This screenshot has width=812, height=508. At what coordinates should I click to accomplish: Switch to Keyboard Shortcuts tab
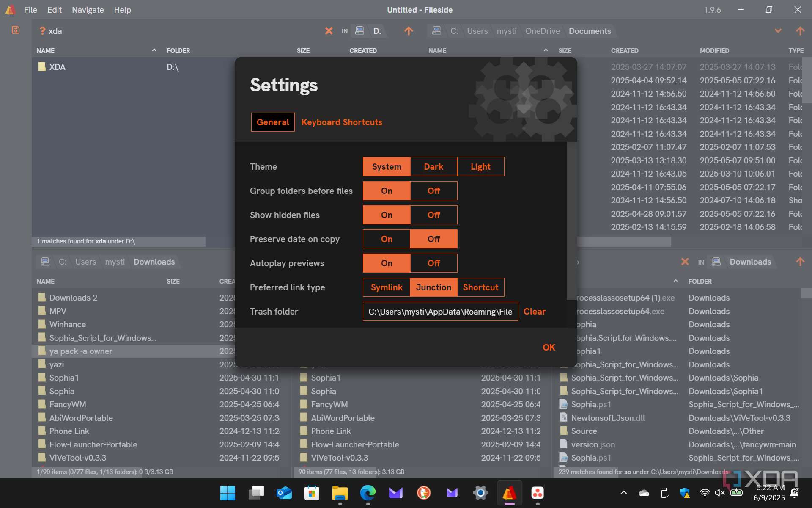click(342, 122)
